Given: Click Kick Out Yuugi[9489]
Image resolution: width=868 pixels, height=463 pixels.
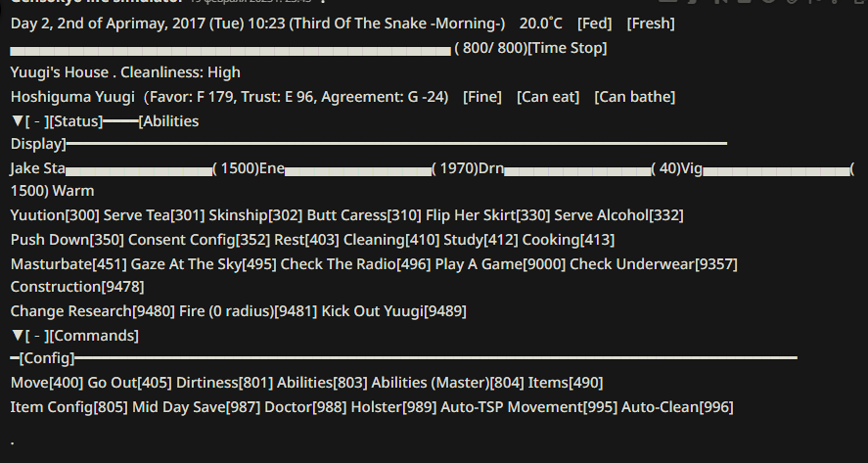Looking at the screenshot, I should tap(394, 311).
